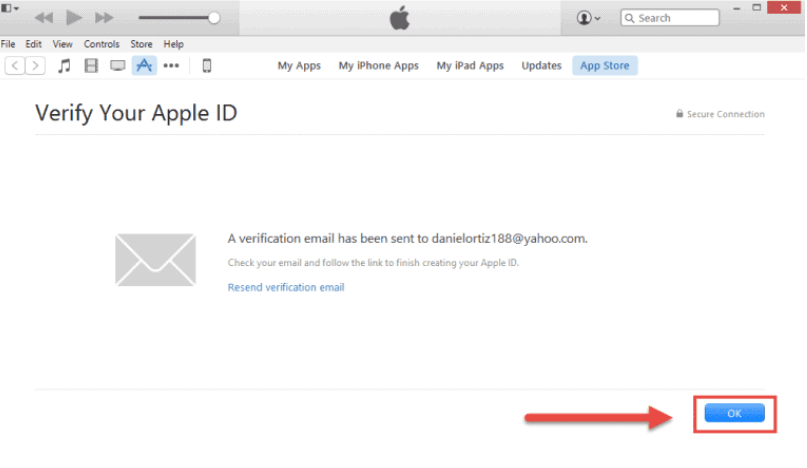Image resolution: width=807 pixels, height=468 pixels.
Task: Click the Apple logo in the header
Action: point(399,18)
